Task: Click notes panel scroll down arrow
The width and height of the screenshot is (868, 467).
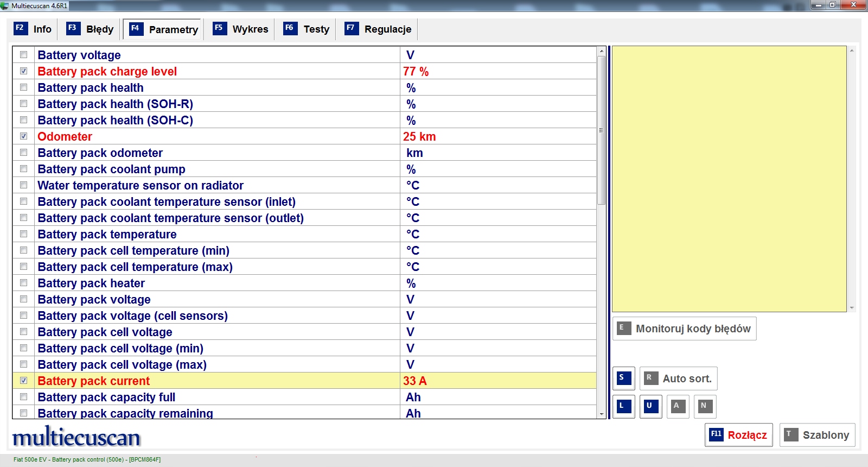Action: click(x=852, y=308)
